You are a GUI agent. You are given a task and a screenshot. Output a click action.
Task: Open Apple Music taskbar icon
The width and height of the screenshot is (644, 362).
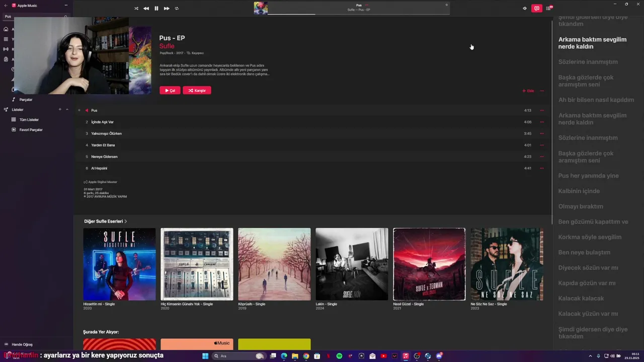pyautogui.click(x=406, y=356)
